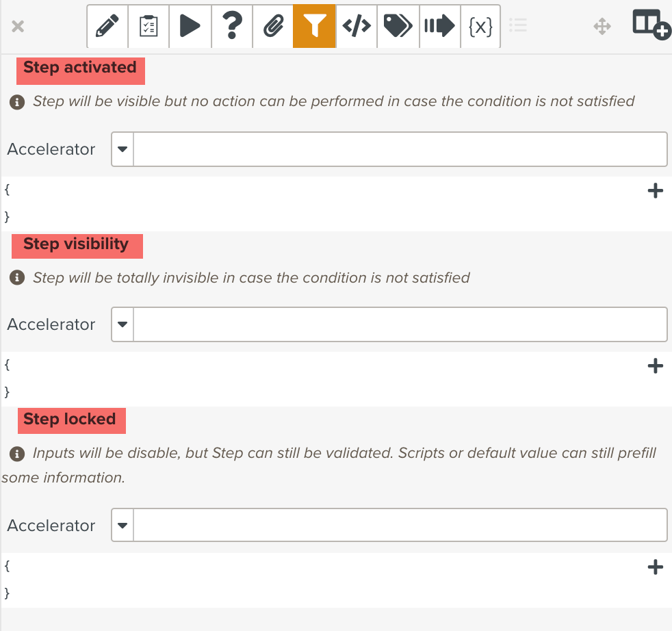Image resolution: width=672 pixels, height=631 pixels.
Task: Close the panel with the X button
Action: point(18,27)
